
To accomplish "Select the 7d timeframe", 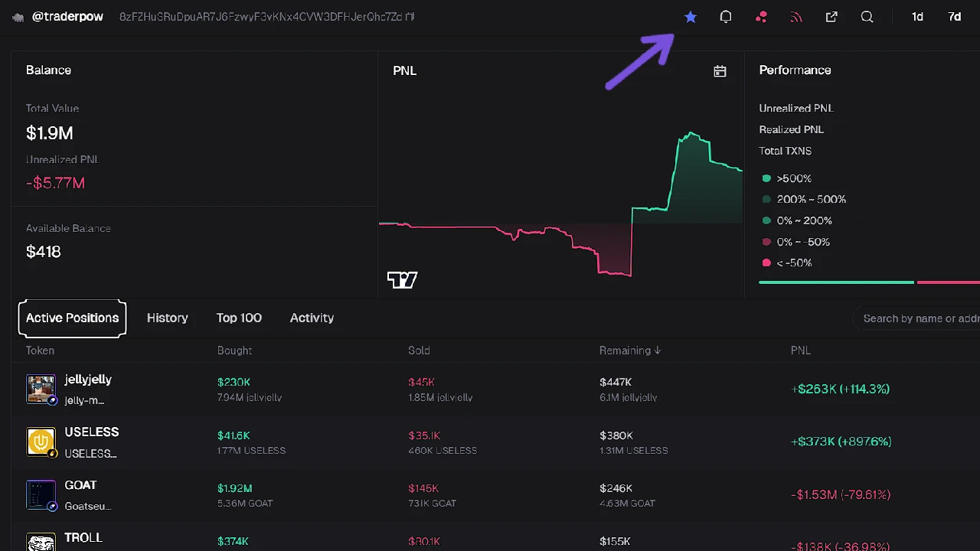I will 954,17.
